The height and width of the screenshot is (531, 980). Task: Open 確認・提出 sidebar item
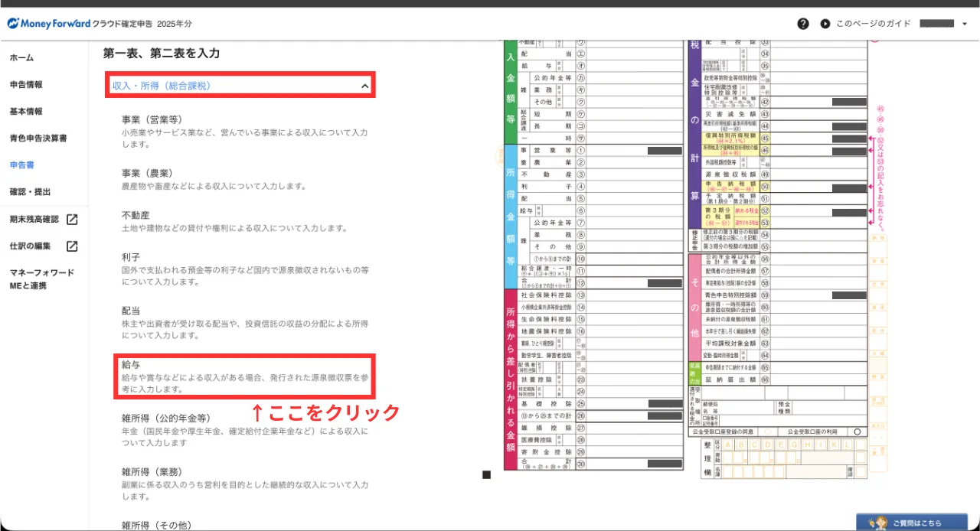(x=30, y=192)
